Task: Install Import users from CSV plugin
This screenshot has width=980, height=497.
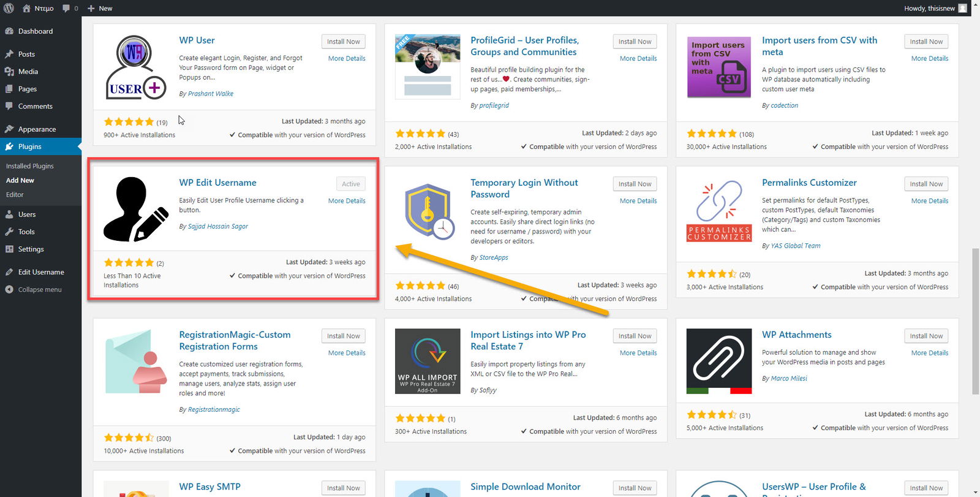Action: [x=927, y=42]
